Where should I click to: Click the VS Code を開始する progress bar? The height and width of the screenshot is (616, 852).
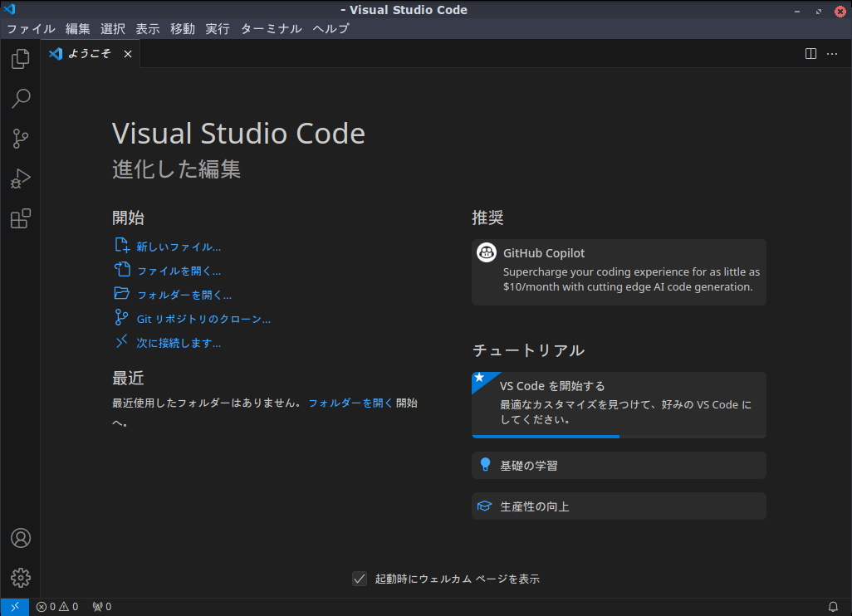tap(619, 436)
